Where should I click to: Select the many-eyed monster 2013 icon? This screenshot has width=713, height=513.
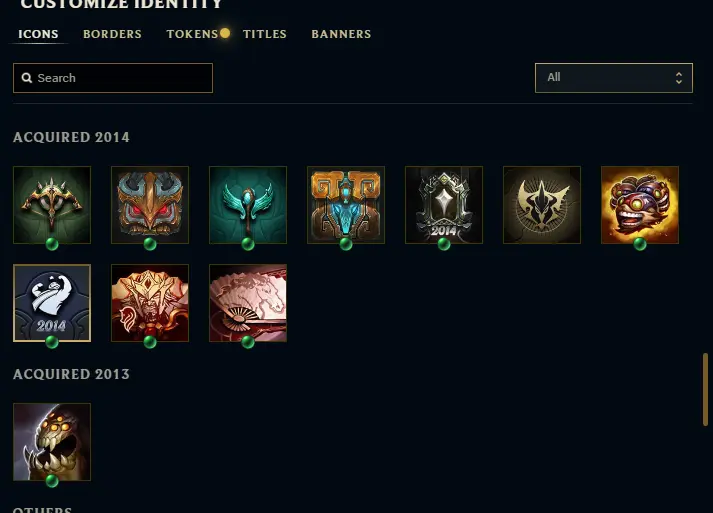[x=52, y=442]
